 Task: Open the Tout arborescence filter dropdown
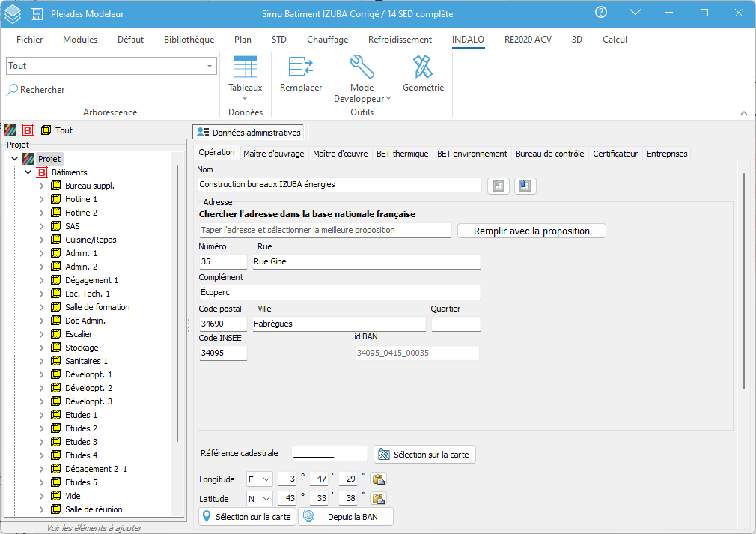pos(112,66)
